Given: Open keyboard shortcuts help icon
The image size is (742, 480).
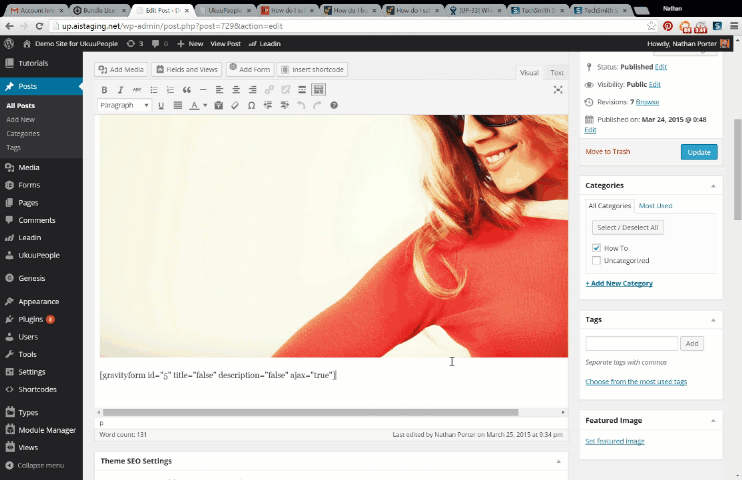Looking at the screenshot, I should point(334,105).
